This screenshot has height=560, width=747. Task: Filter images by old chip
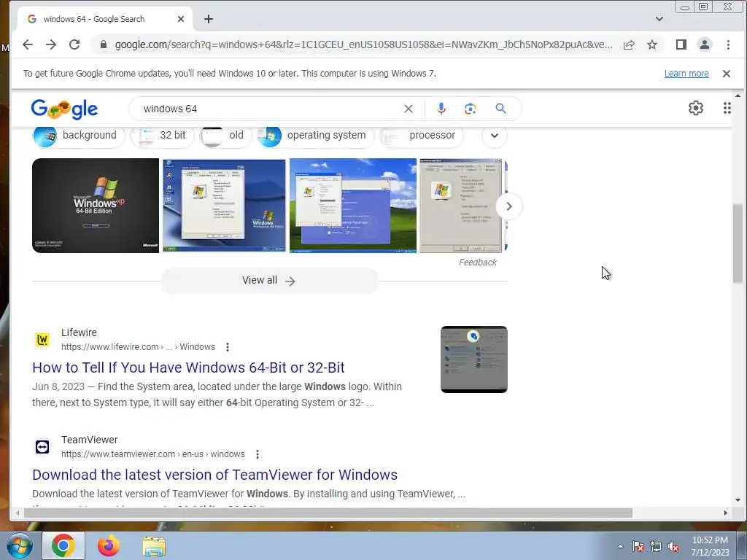(x=225, y=136)
